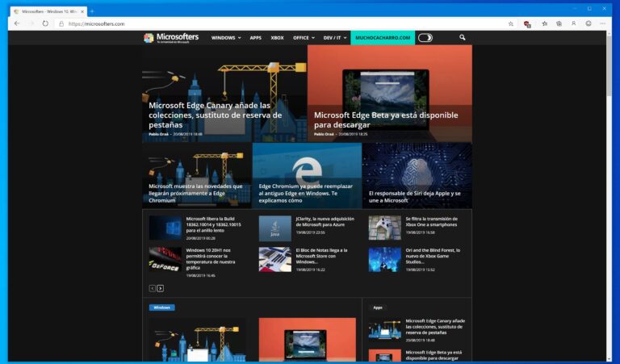Viewport: 620px width, 364px height.
Task: Click the smiley feedback icon
Action: pyautogui.click(x=589, y=23)
